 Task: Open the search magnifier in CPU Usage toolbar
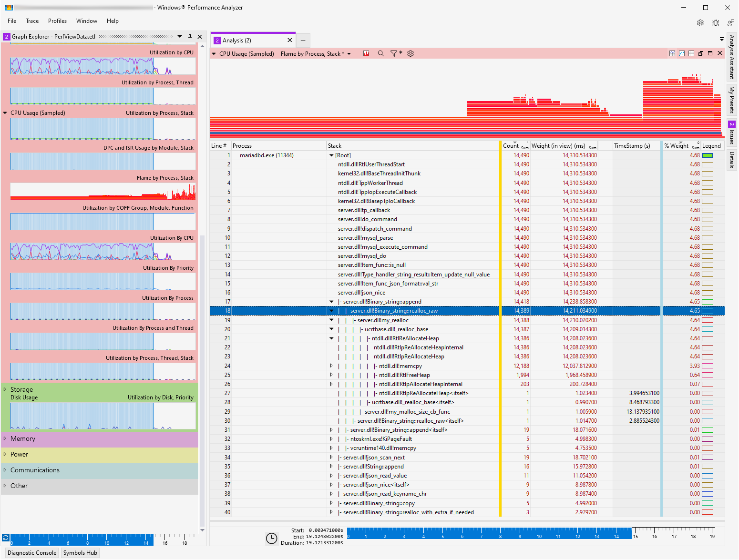point(381,54)
